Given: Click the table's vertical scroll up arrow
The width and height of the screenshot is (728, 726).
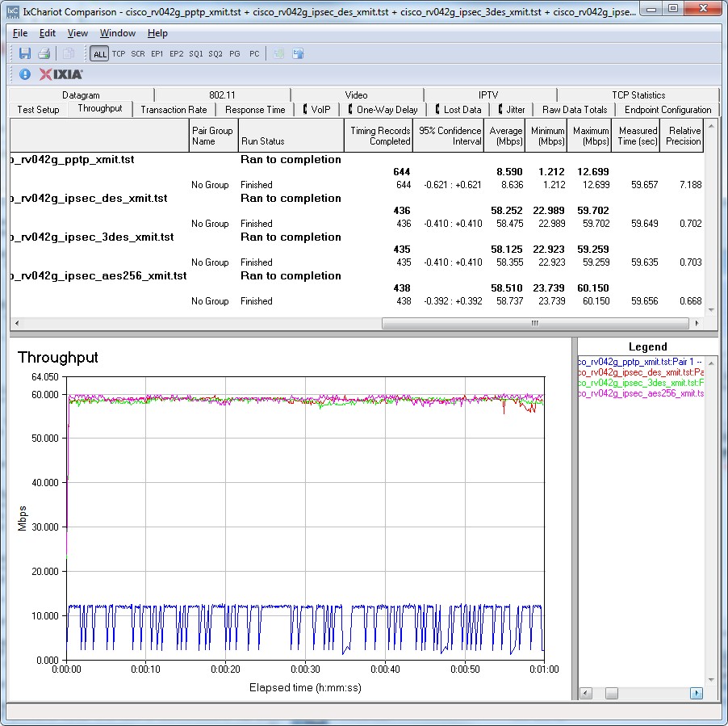Looking at the screenshot, I should (711, 125).
